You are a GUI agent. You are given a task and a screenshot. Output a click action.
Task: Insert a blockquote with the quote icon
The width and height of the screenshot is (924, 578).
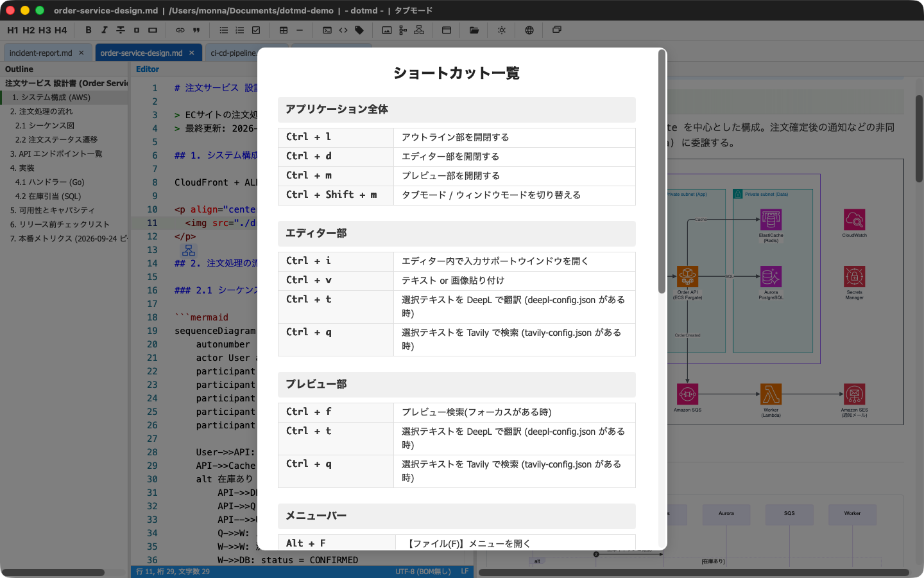196,30
